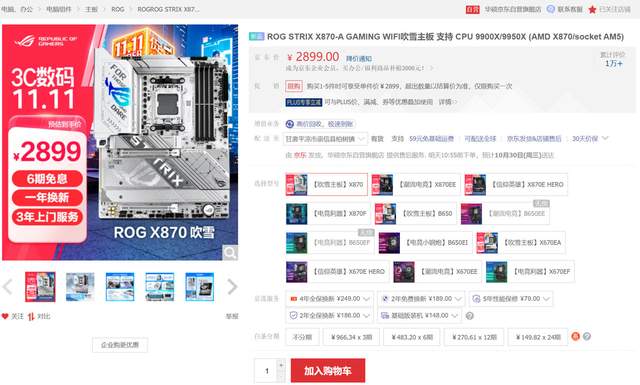Increase quantity with the stepper up arrow
The image size is (640, 385).
[x=281, y=365]
